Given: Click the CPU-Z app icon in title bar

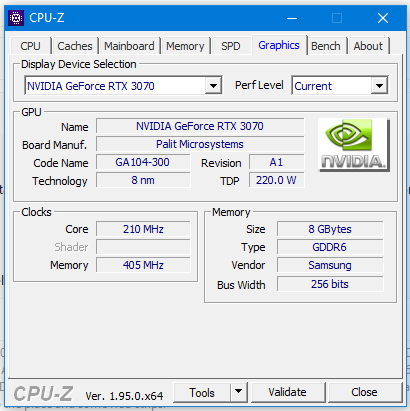Looking at the screenshot, I should coord(16,18).
